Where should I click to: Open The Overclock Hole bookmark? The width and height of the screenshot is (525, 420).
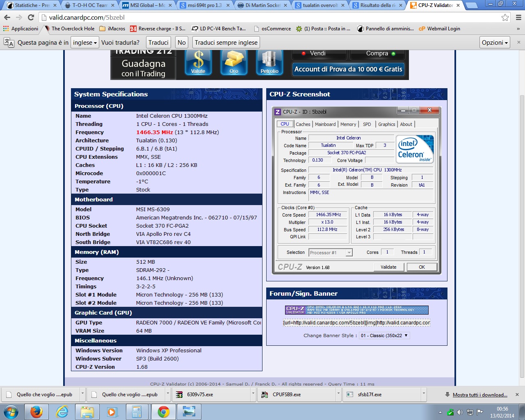(x=69, y=29)
